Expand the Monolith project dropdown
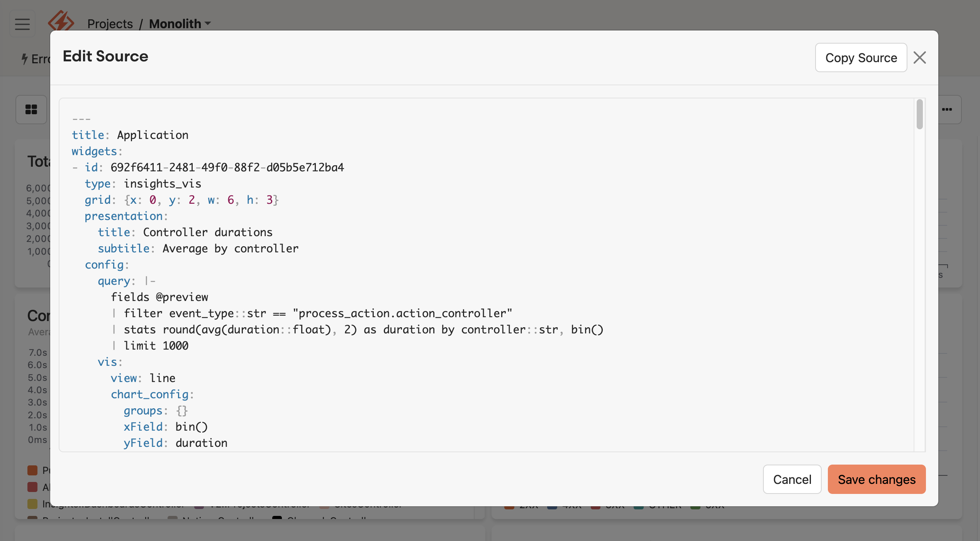 coord(208,24)
